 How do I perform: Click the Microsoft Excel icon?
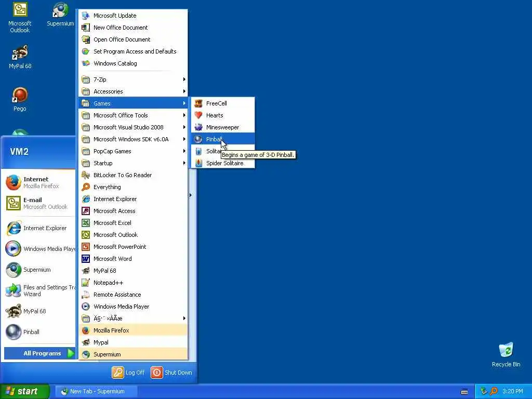click(x=86, y=223)
